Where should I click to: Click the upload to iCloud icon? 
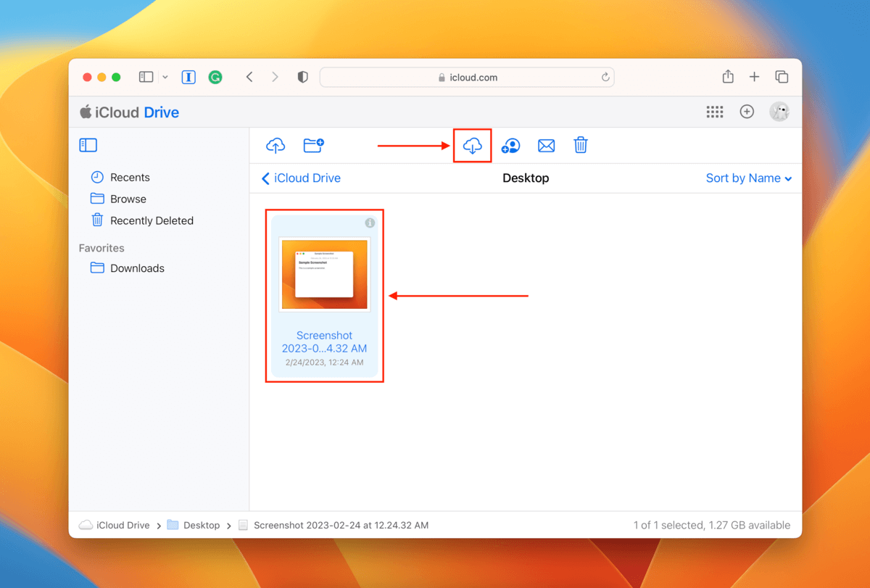(x=275, y=146)
